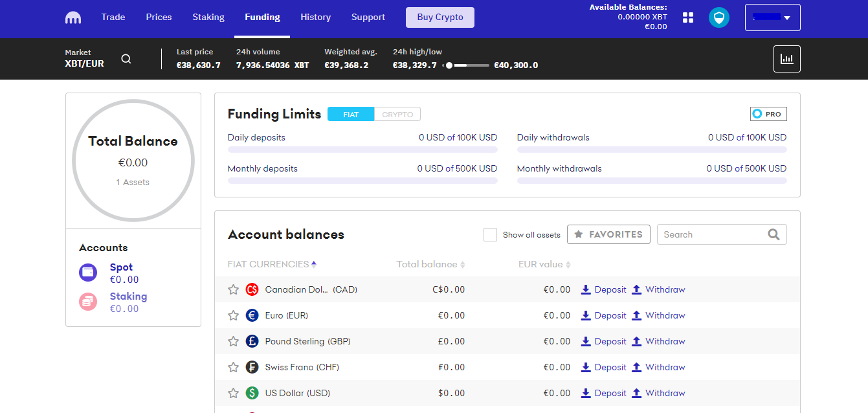
Task: Expand the account username dropdown
Action: 772,17
